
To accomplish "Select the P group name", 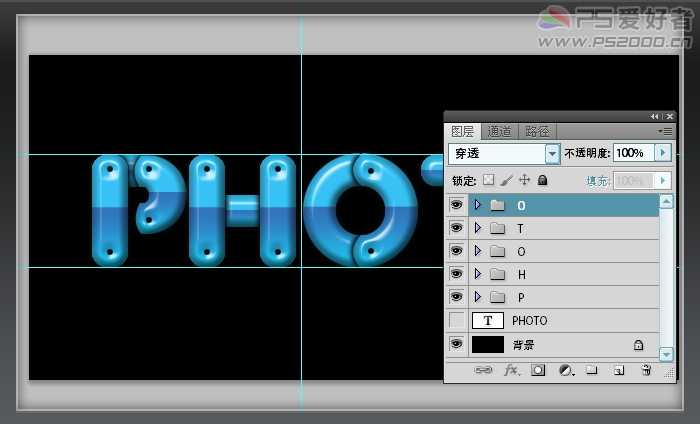I will [521, 297].
